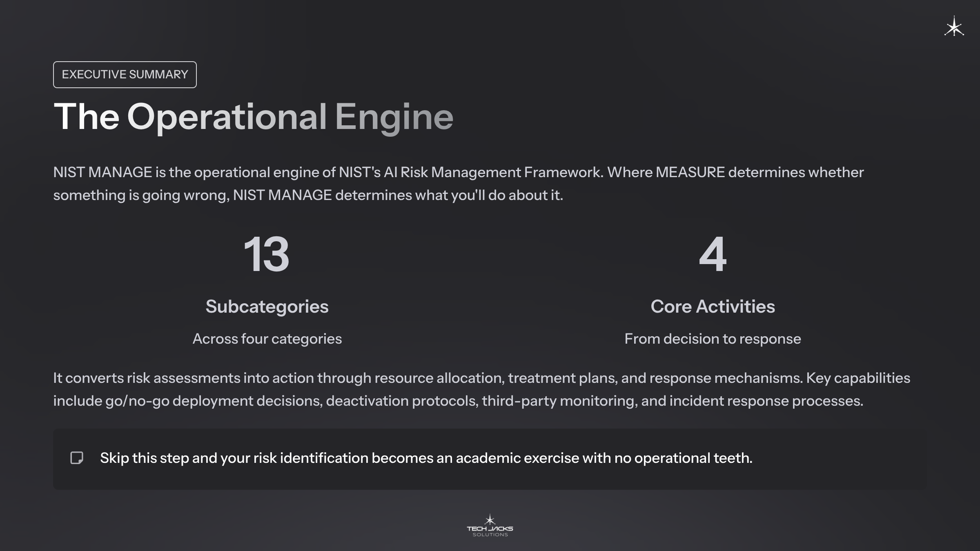The width and height of the screenshot is (980, 551).
Task: Click the 'Skip this step' callout text
Action: tap(426, 458)
